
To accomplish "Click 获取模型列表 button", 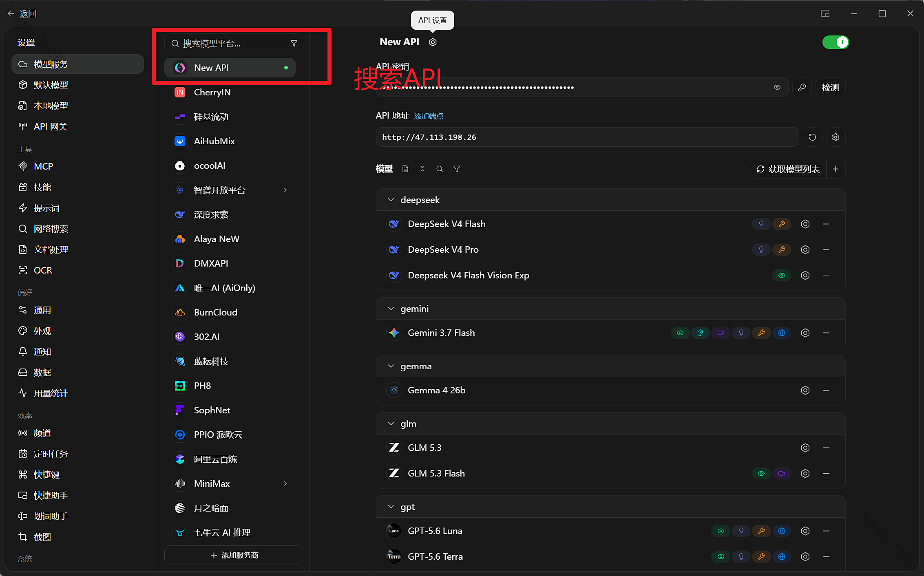I will [788, 169].
